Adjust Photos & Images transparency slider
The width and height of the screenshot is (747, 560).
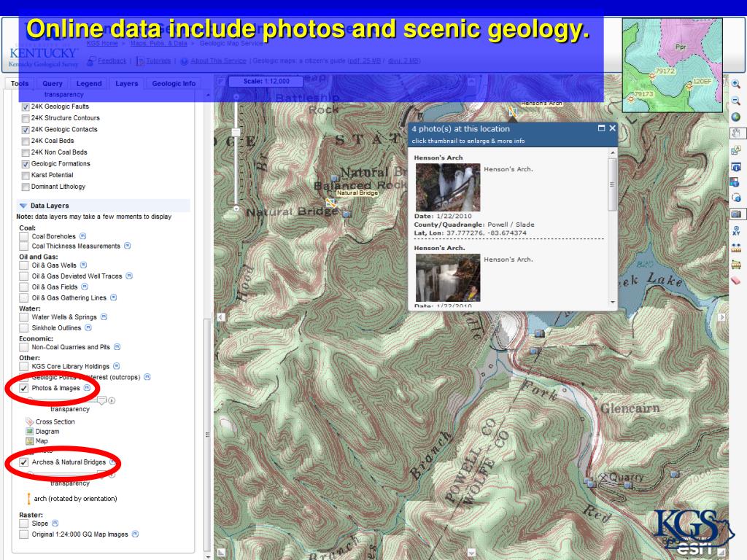[x=101, y=400]
